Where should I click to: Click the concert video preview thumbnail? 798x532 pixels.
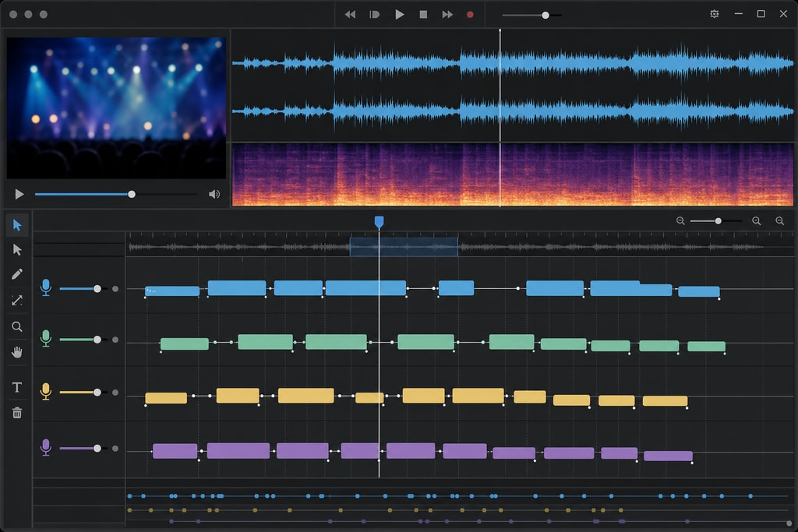click(116, 107)
